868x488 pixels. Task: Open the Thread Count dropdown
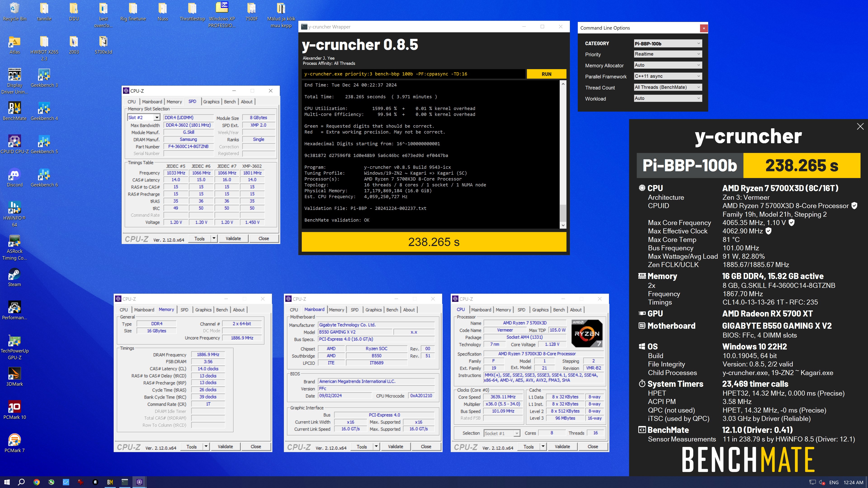pyautogui.click(x=668, y=87)
